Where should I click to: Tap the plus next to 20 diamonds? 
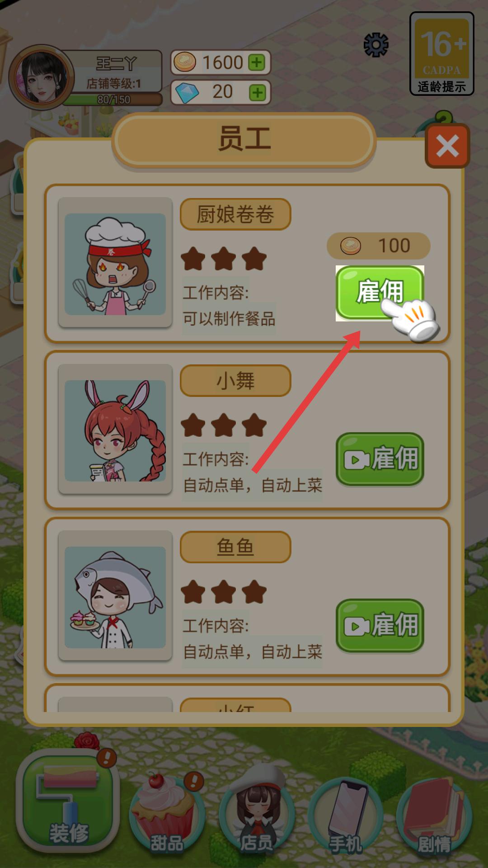[x=257, y=93]
